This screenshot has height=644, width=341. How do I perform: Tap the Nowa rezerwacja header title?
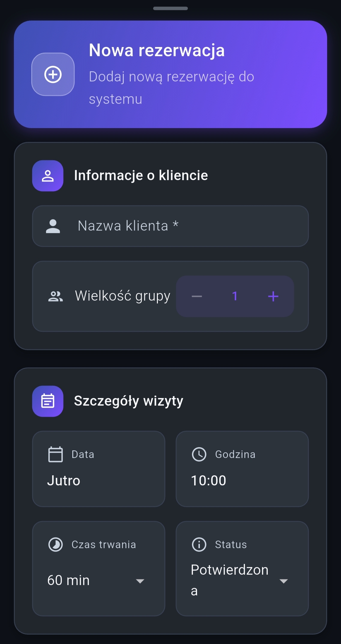(157, 50)
